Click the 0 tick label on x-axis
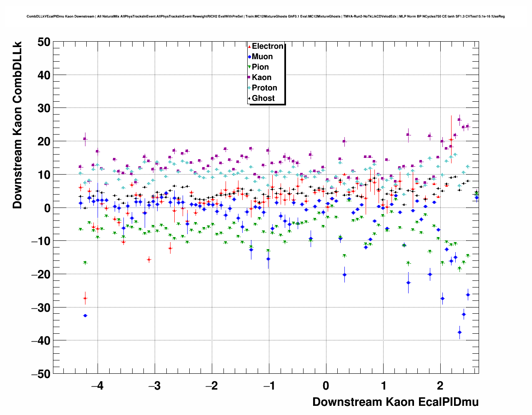This screenshot has width=532, height=415. pyautogui.click(x=326, y=385)
